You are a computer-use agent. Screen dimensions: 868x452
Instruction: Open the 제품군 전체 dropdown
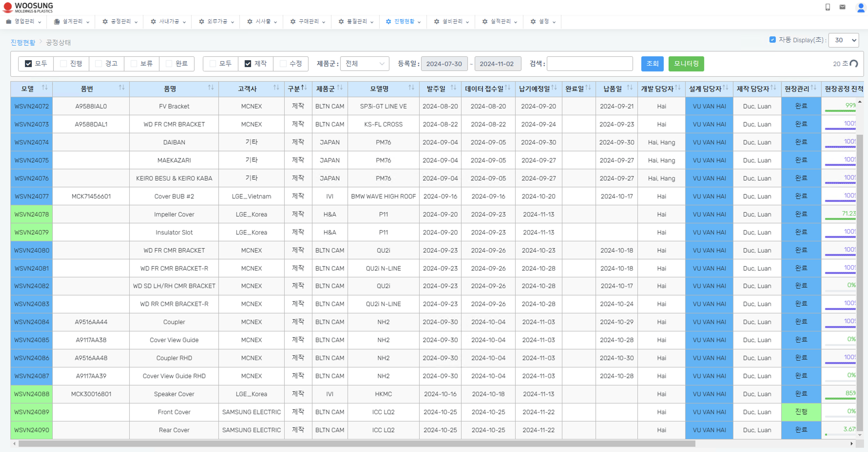pos(365,64)
